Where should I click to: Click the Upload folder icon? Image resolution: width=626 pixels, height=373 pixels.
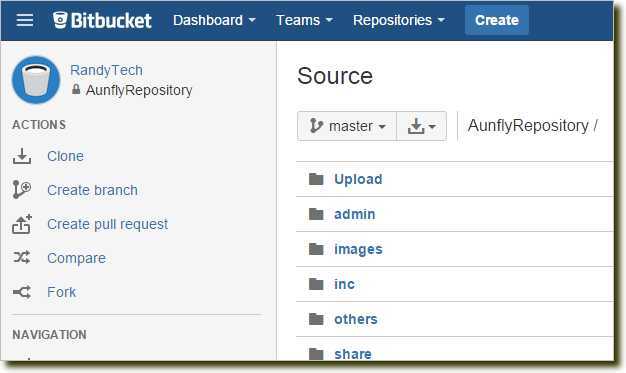point(316,179)
